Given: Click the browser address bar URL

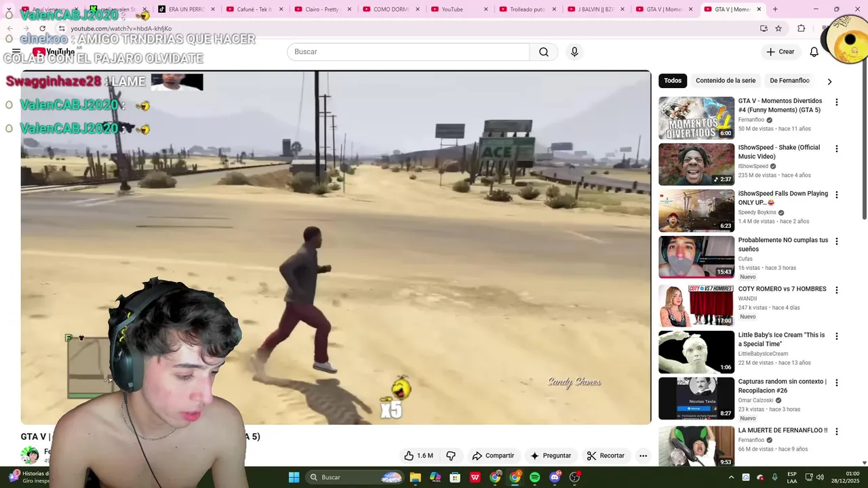Looking at the screenshot, I should coord(121,28).
